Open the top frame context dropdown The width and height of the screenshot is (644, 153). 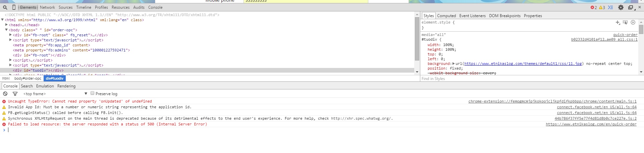[x=55, y=94]
